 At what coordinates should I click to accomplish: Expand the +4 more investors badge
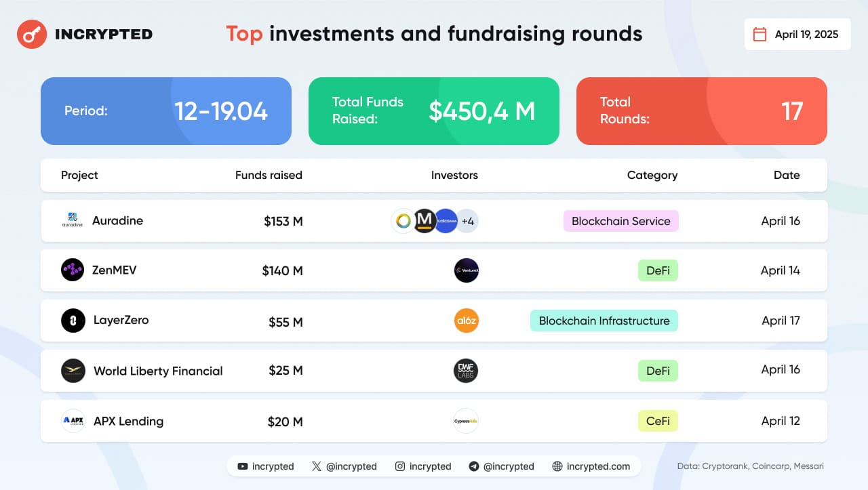click(468, 221)
